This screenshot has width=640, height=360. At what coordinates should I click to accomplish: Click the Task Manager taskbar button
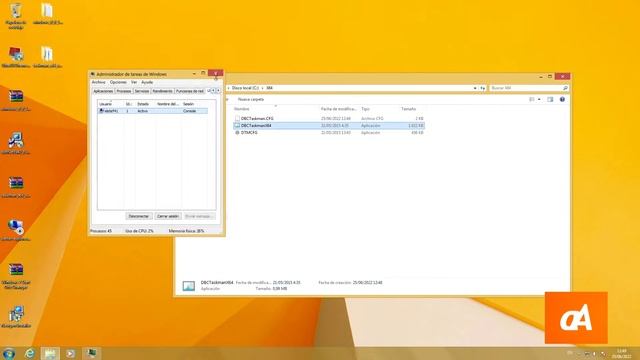(91, 353)
